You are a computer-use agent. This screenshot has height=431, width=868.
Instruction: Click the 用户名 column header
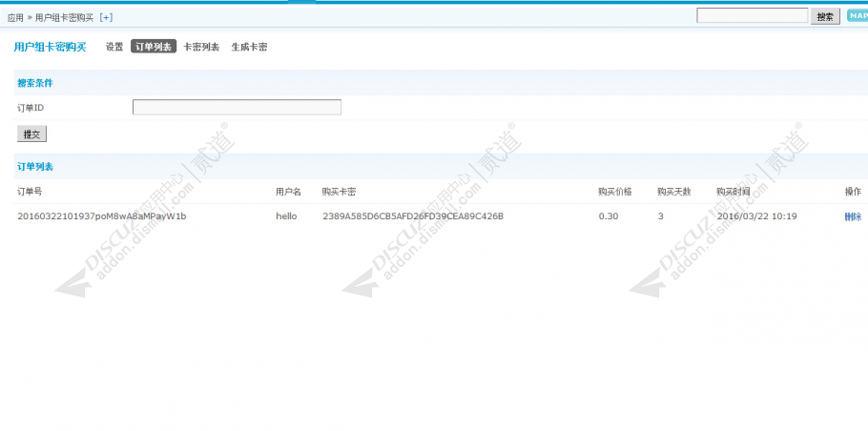tap(288, 192)
